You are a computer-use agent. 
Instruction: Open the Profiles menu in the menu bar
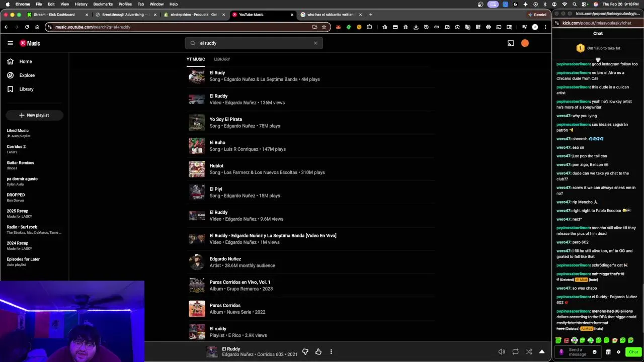point(125,4)
